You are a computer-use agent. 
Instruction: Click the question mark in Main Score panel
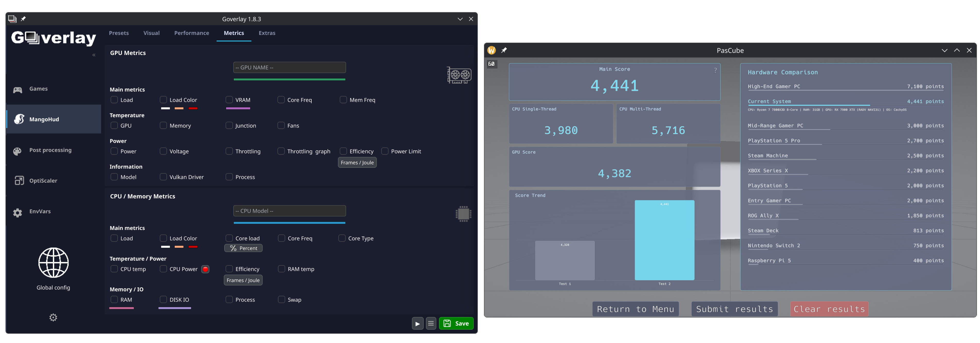(x=715, y=70)
